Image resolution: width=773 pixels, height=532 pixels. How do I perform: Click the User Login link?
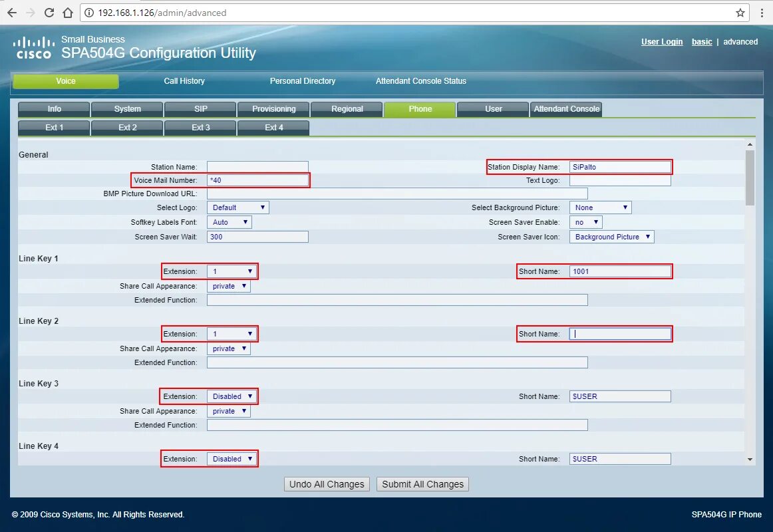click(x=662, y=42)
